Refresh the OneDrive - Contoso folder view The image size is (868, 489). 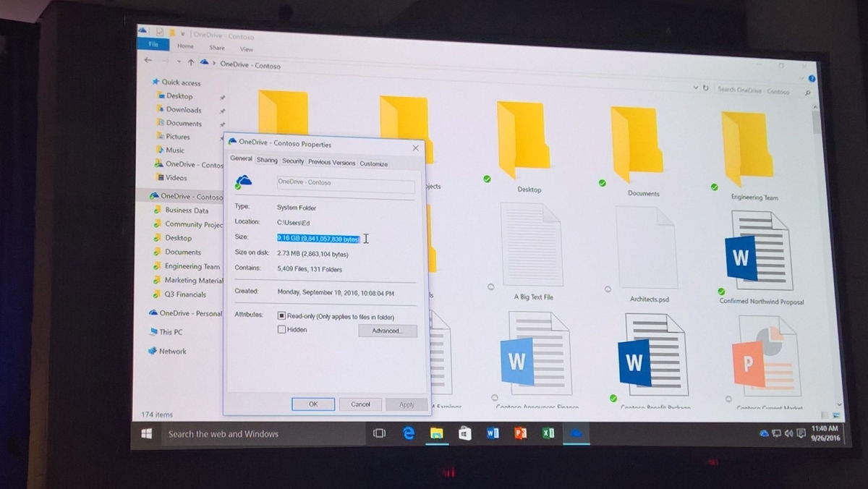click(x=705, y=88)
